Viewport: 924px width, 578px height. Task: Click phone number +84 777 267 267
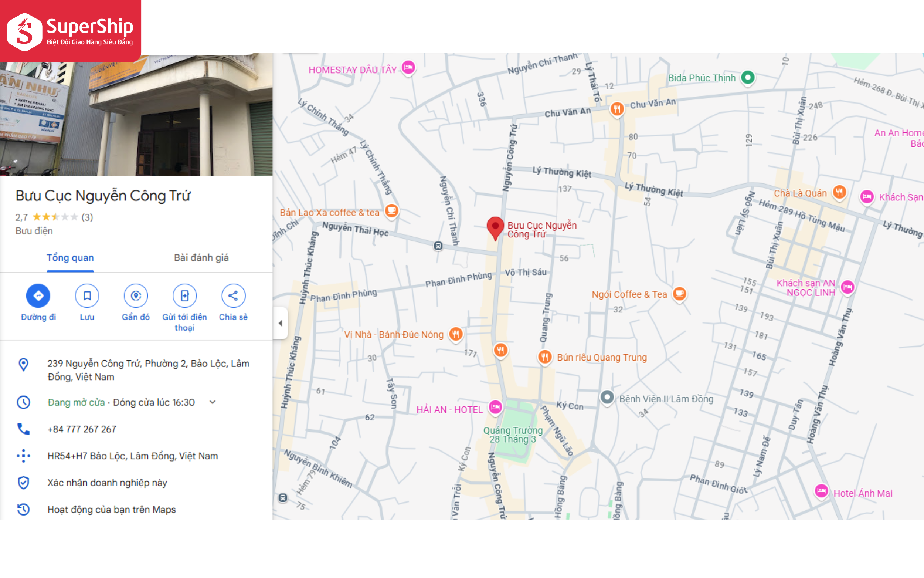(82, 429)
